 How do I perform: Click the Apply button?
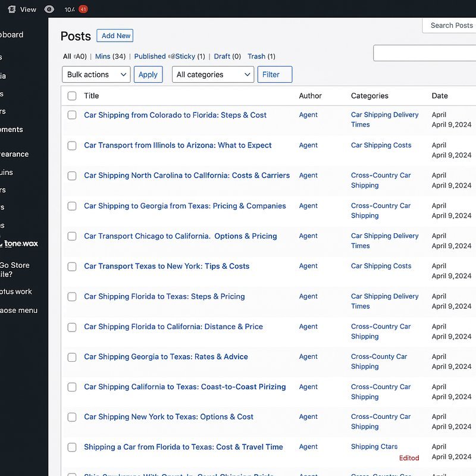pos(148,74)
